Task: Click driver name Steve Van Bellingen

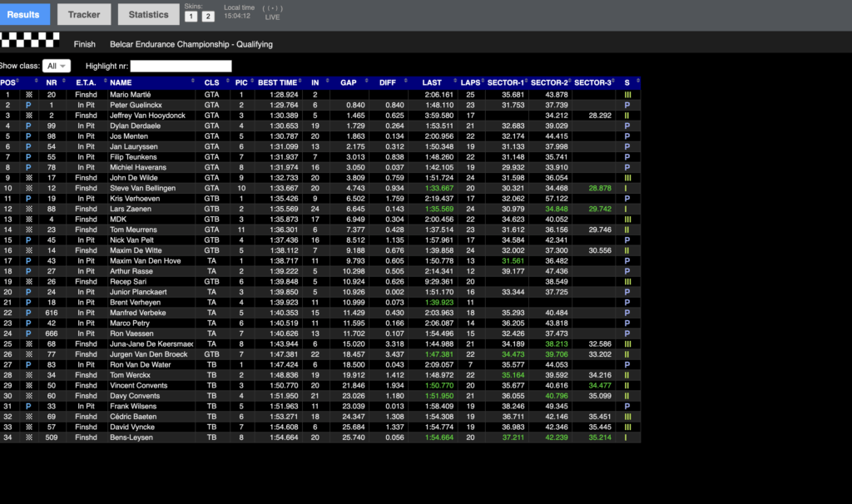Action: (143, 188)
